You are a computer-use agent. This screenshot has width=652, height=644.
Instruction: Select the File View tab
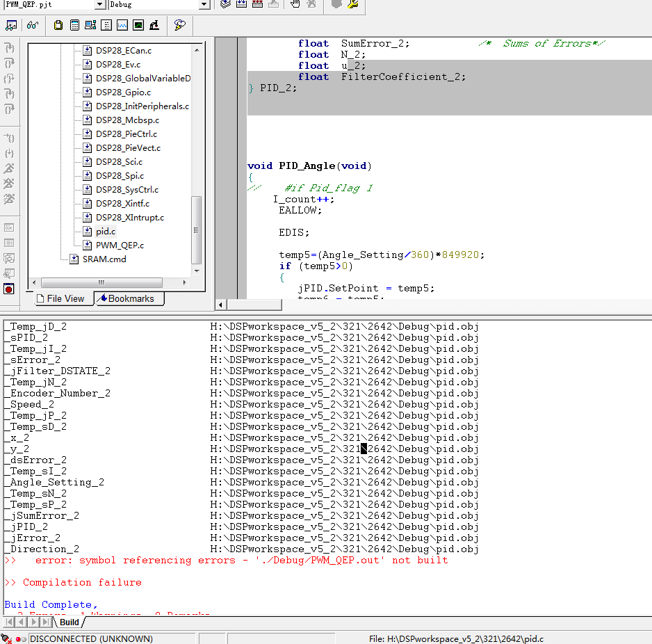(x=60, y=298)
